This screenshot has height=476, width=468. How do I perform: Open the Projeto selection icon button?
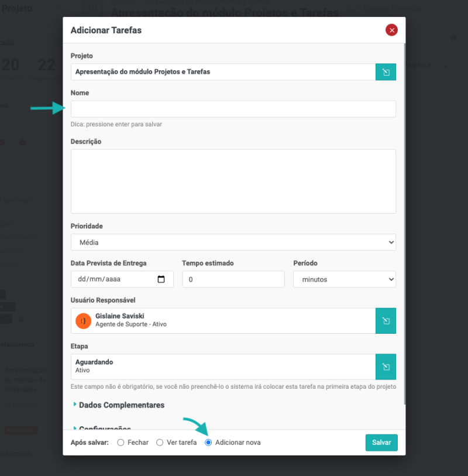pyautogui.click(x=386, y=72)
